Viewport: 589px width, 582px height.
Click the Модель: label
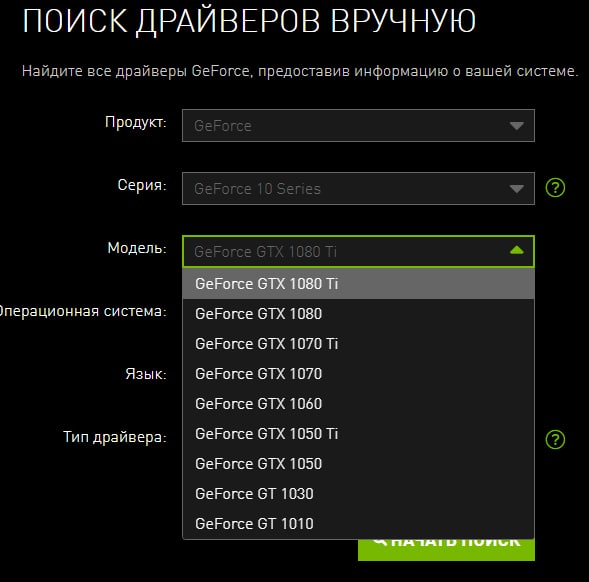point(137,248)
